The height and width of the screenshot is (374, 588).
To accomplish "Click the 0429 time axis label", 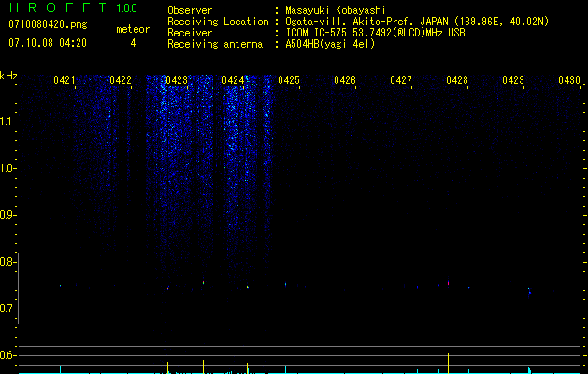I will click(513, 80).
